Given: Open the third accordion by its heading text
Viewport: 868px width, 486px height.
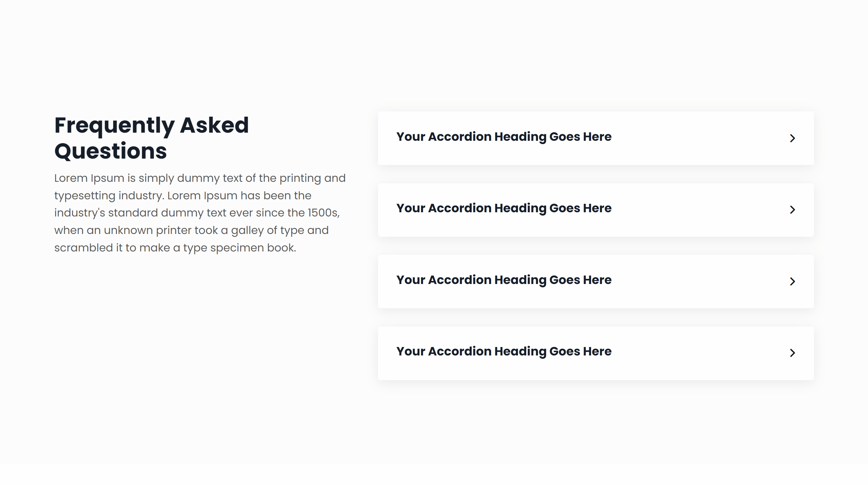Looking at the screenshot, I should pyautogui.click(x=503, y=280).
